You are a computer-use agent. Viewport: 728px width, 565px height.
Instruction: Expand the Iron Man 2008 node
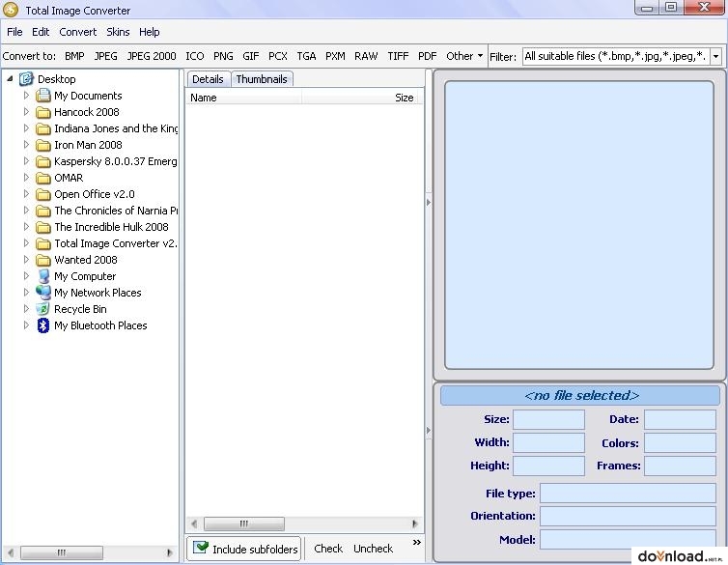pyautogui.click(x=26, y=144)
